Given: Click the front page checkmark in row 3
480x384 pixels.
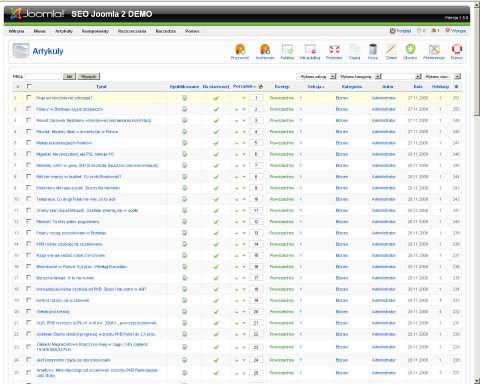Looking at the screenshot, I should [216, 120].
